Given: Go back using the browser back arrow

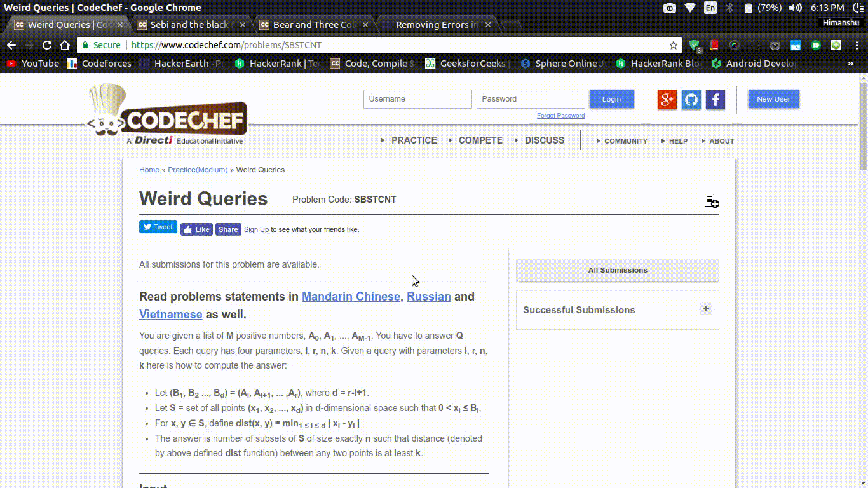Looking at the screenshot, I should pos(11,45).
